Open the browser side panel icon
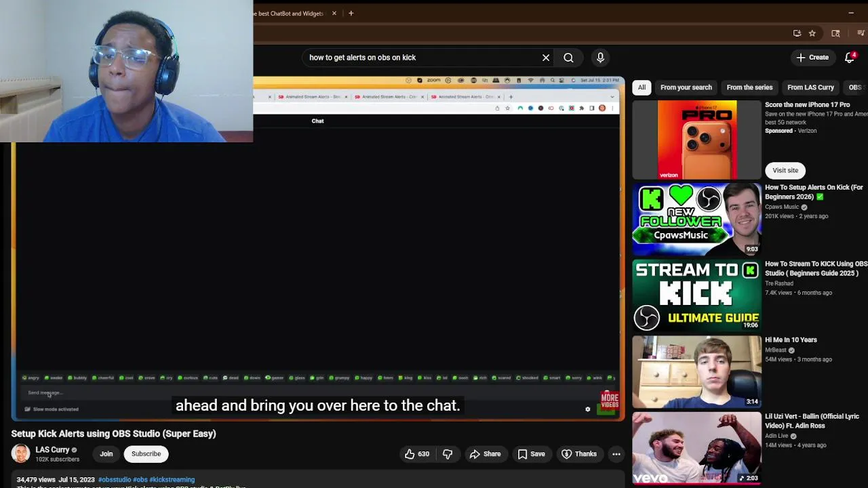Image resolution: width=868 pixels, height=488 pixels. tap(835, 33)
